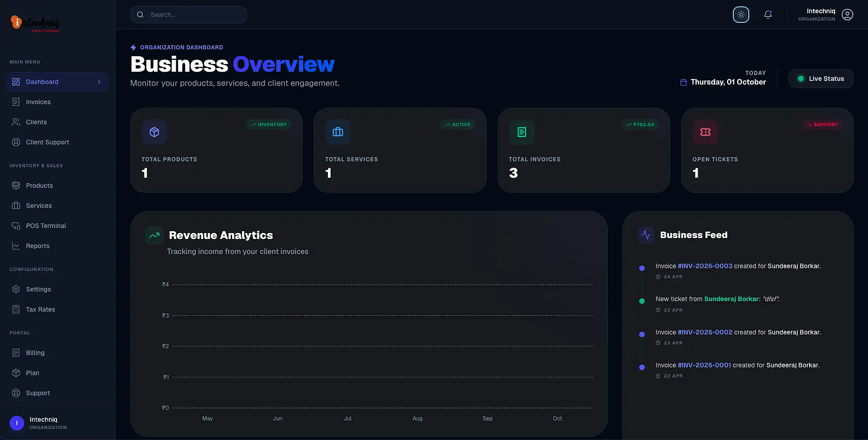Image resolution: width=868 pixels, height=440 pixels.
Task: Click the Client Support lifebuoy icon
Action: coord(16,142)
